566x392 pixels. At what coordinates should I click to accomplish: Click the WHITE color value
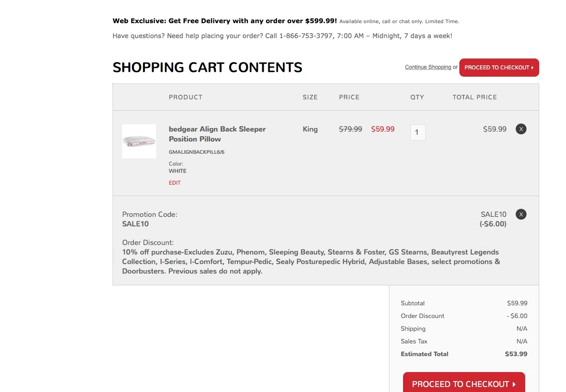pyautogui.click(x=177, y=171)
